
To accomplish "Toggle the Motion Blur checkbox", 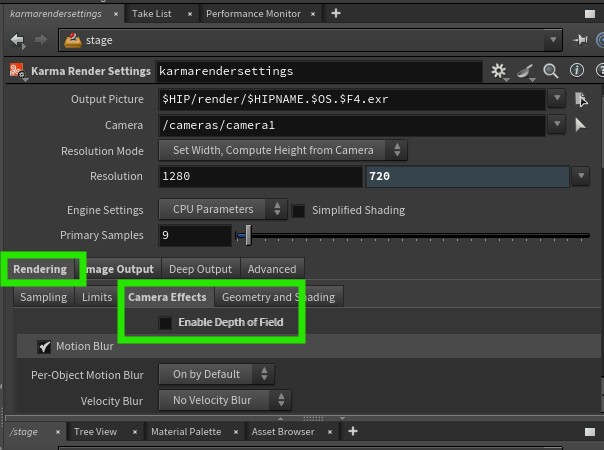I will point(44,347).
